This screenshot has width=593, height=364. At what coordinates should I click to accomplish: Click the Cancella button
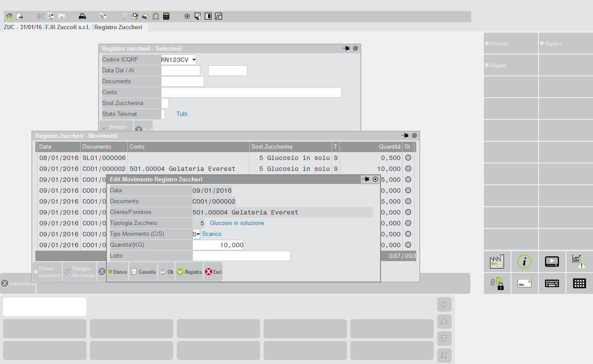coord(144,272)
